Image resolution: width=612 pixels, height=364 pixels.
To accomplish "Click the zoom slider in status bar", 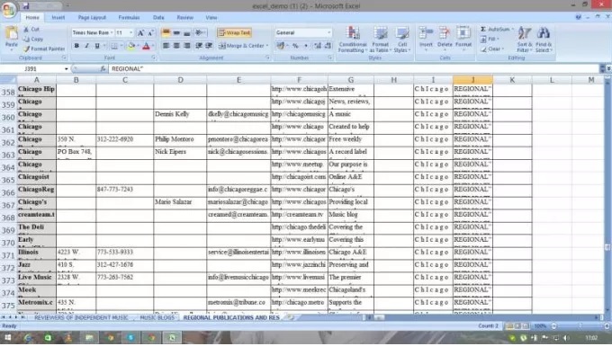I will click(580, 326).
